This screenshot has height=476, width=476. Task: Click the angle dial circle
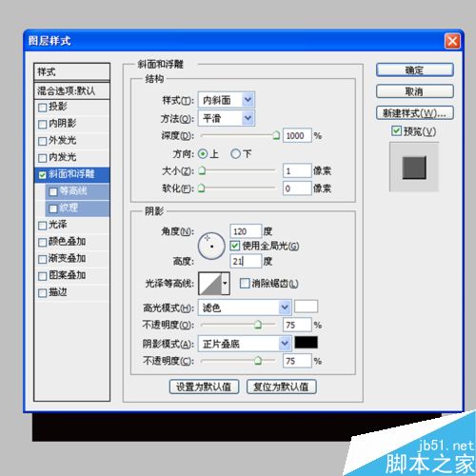coord(211,247)
